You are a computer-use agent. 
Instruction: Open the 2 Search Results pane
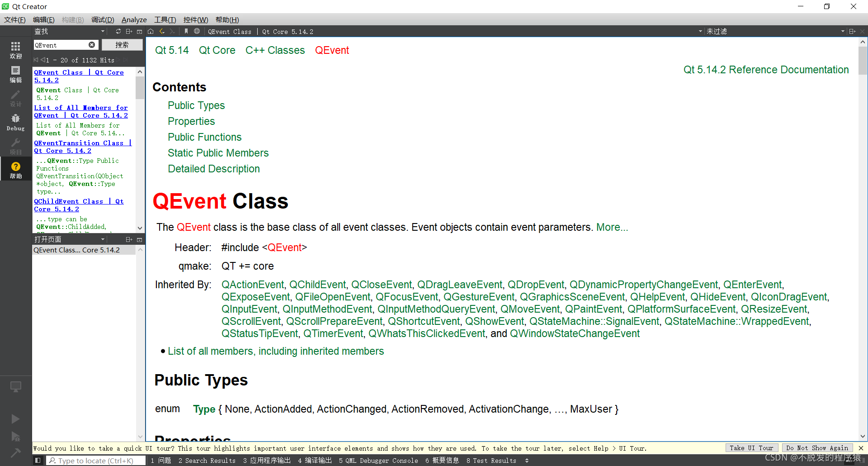[207, 460]
